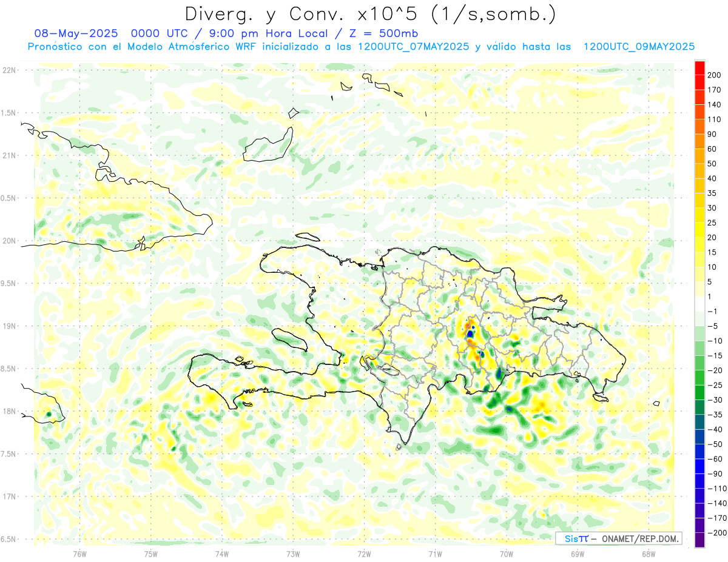
Task: Click the '72W' longitude label
Action: [x=364, y=554]
